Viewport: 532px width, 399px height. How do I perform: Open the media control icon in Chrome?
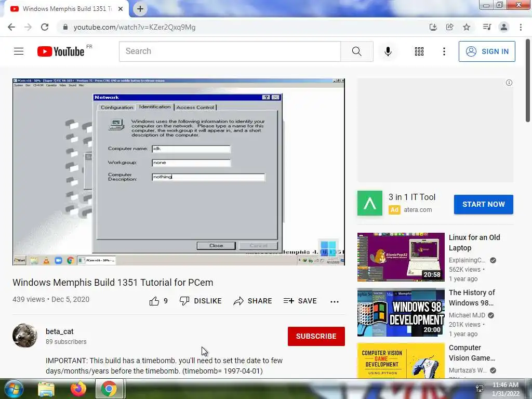pyautogui.click(x=487, y=27)
